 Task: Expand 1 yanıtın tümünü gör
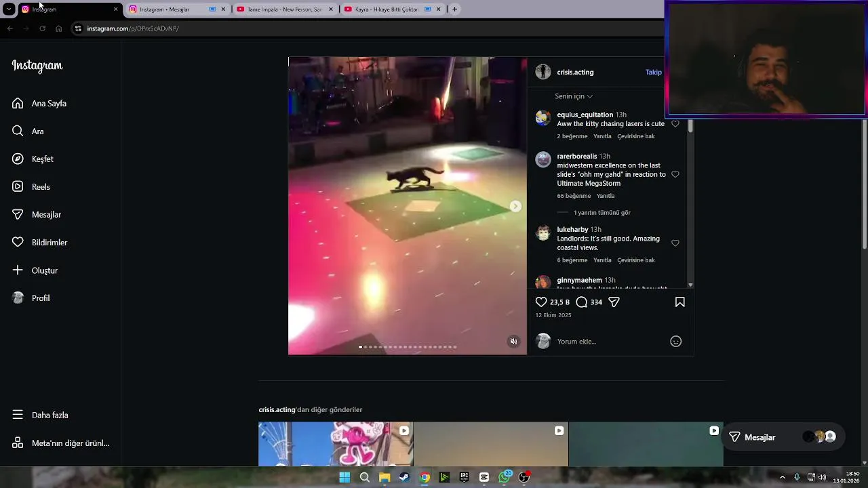[602, 213]
